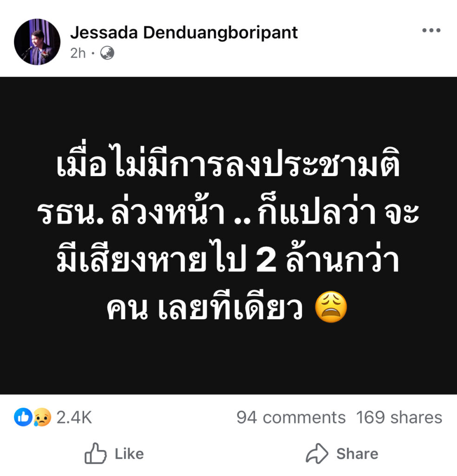This screenshot has height=476, width=457.
Task: Click the digit 2 in the post text
Action: point(266,261)
